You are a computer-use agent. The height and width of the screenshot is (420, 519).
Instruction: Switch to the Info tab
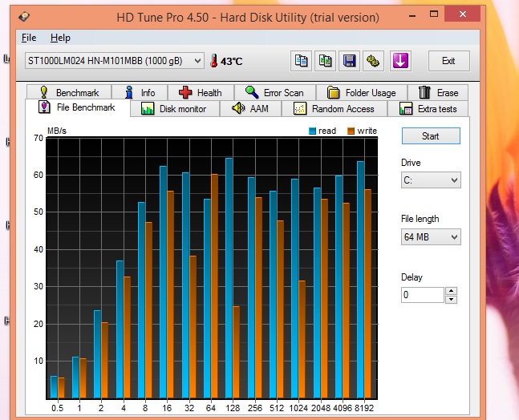(x=140, y=92)
